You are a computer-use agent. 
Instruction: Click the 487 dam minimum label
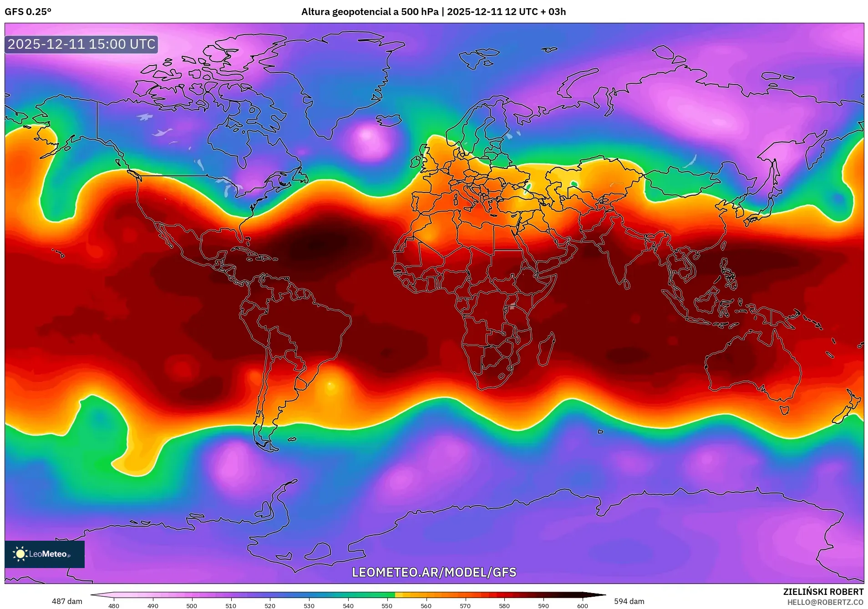[67, 601]
